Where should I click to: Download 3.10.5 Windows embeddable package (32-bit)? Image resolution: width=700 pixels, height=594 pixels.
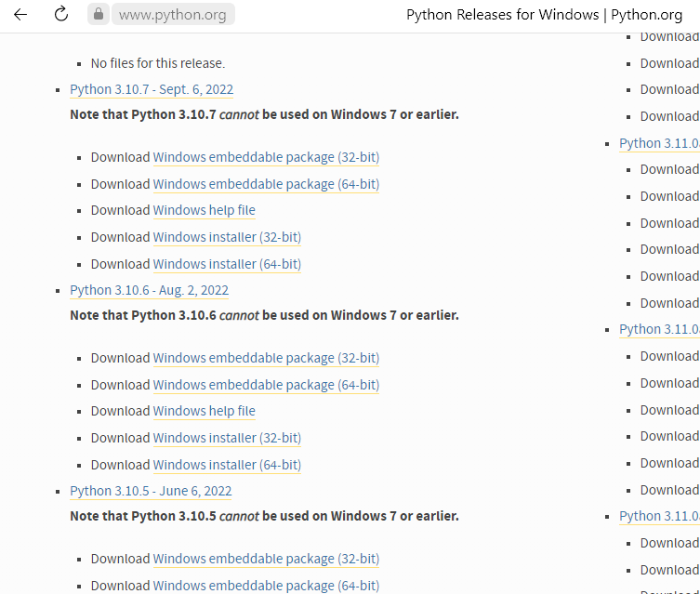pyautogui.click(x=266, y=559)
